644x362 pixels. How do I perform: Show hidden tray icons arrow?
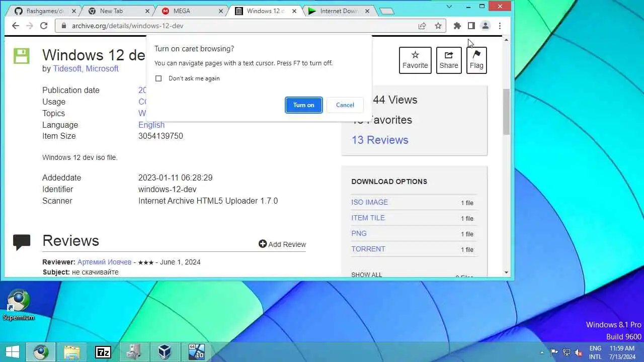(x=542, y=352)
